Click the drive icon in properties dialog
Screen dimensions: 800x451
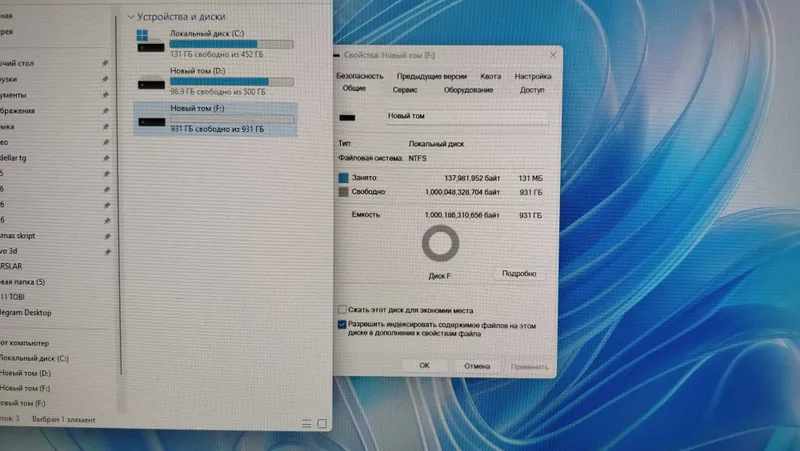(347, 118)
